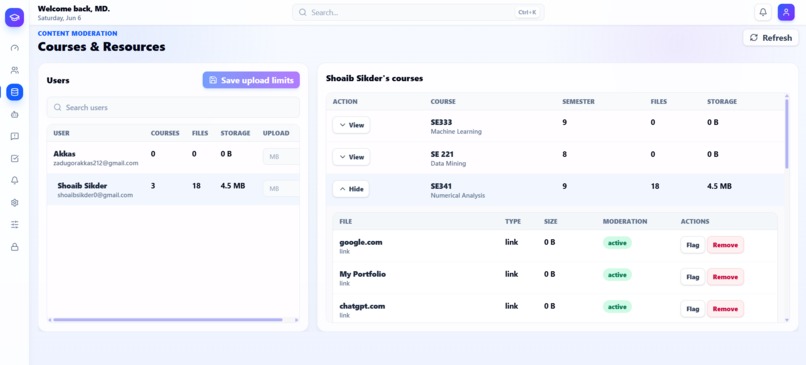Open the bot icon in sidebar
The height and width of the screenshot is (365, 806).
pyautogui.click(x=14, y=114)
